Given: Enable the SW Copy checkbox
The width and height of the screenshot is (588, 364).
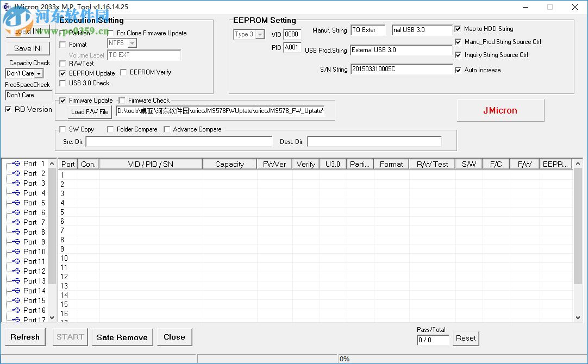Looking at the screenshot, I should 62,129.
